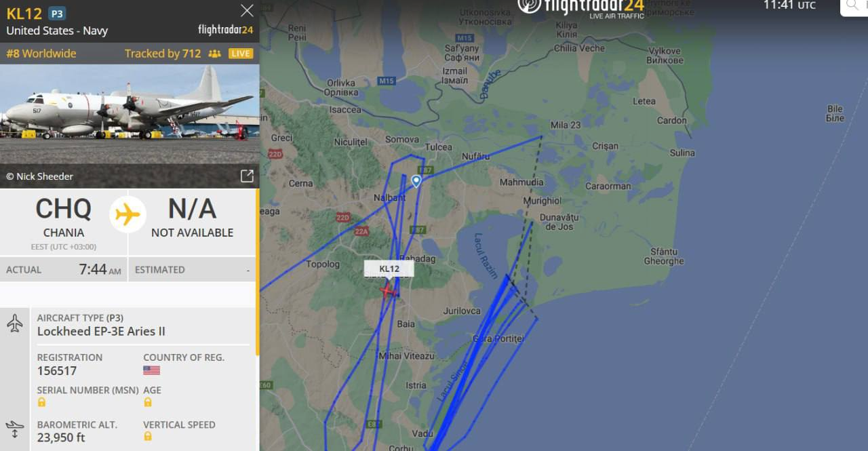Click the blue location pin near Nalbant
The height and width of the screenshot is (451, 868).
click(x=416, y=181)
